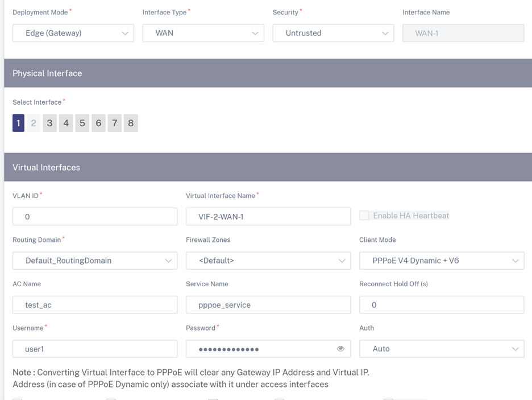Click the Password input field
Image resolution: width=532 pixels, height=400 pixels.
268,349
